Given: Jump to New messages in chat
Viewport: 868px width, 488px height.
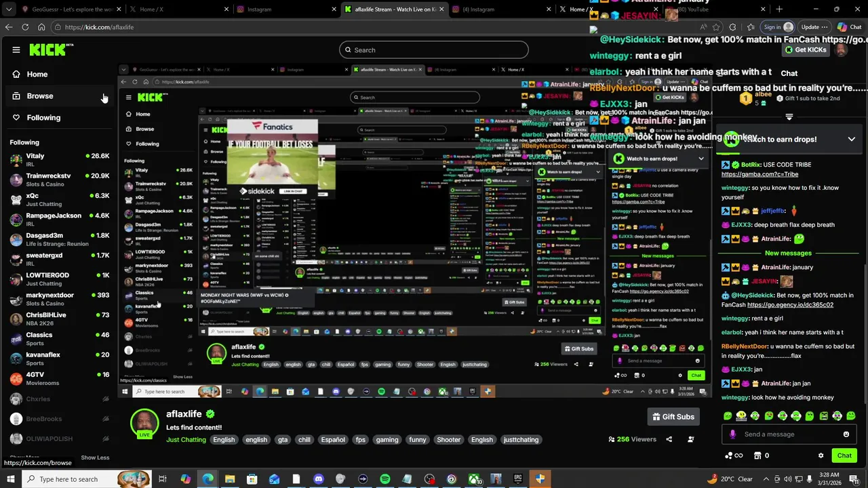Looking at the screenshot, I should click(788, 253).
